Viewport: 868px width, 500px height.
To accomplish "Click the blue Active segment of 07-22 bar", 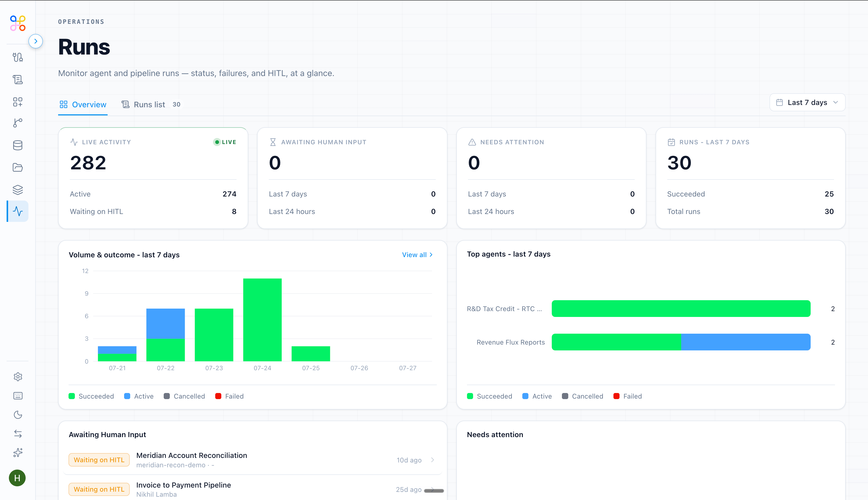I will pos(165,324).
